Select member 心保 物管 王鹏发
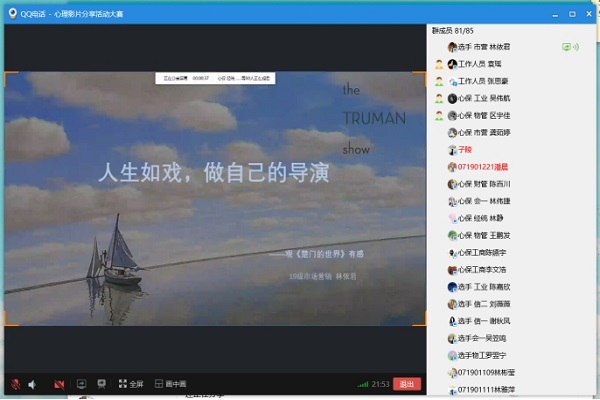Image resolution: width=600 pixels, height=400 pixels. 510,235
